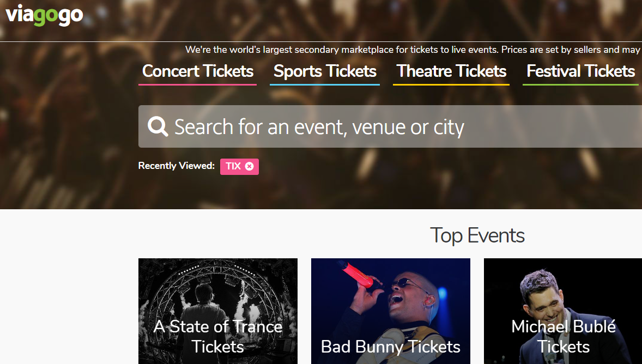Click the "Bad Bunny Tickets" title text
This screenshot has width=642, height=364.
click(391, 347)
